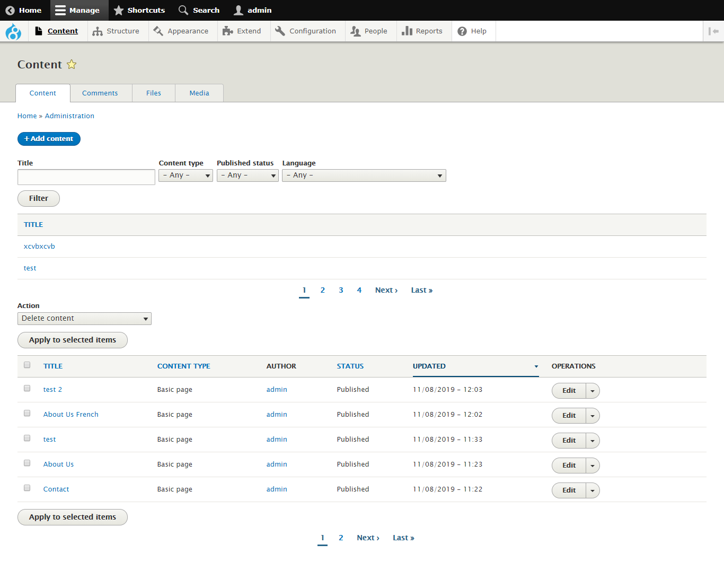This screenshot has width=724, height=588.
Task: Switch to the Media tab
Action: (x=199, y=93)
